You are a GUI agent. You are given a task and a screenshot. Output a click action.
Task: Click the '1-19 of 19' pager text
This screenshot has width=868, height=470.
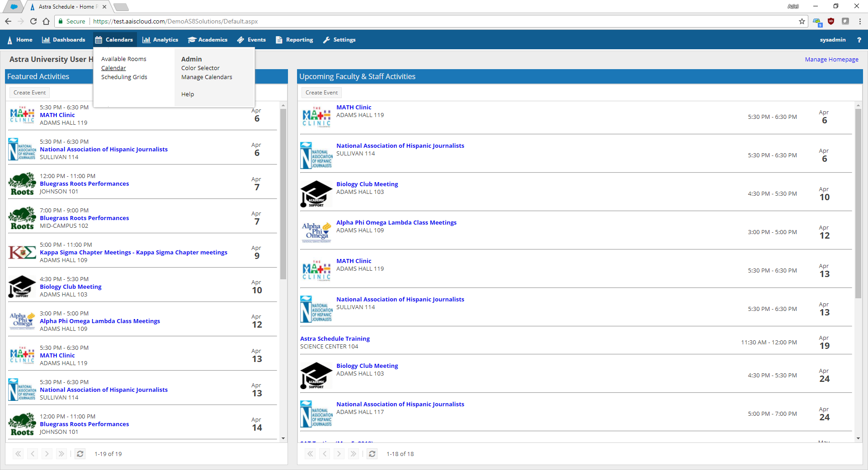(x=108, y=454)
